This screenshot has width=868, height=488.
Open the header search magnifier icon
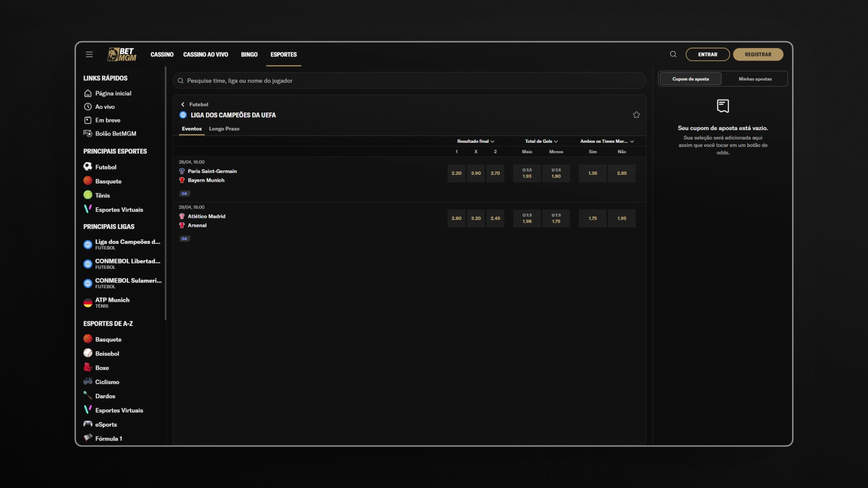point(673,54)
